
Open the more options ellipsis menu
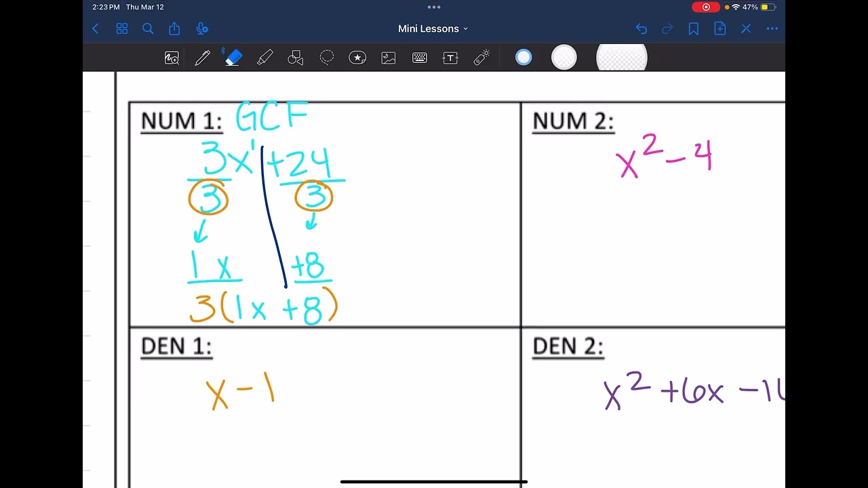(772, 28)
